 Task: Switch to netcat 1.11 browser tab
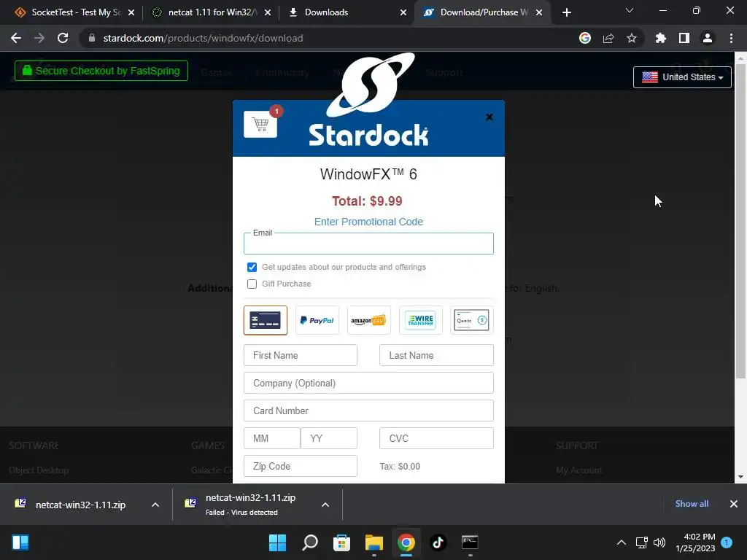click(x=209, y=12)
